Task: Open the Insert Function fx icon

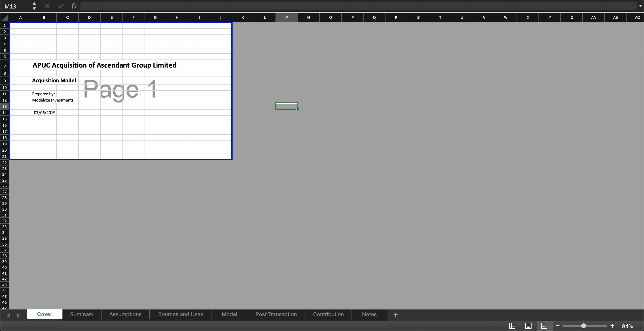Action: coord(74,6)
